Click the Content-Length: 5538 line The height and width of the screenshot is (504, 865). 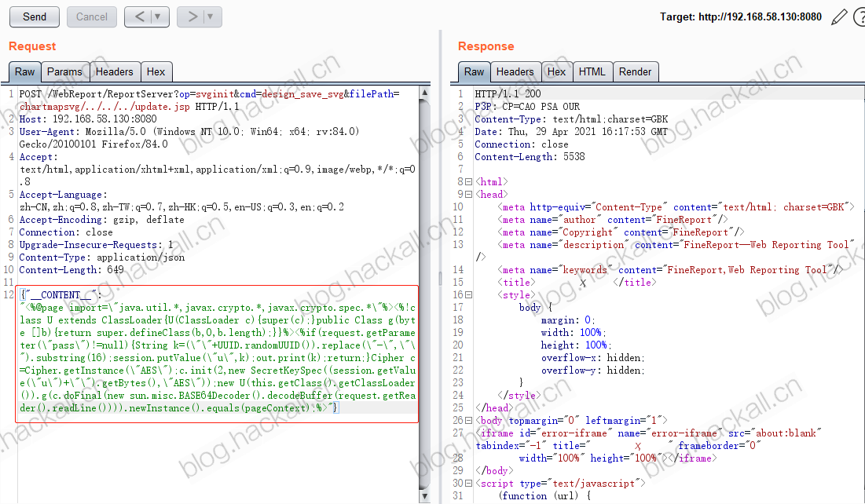point(530,157)
